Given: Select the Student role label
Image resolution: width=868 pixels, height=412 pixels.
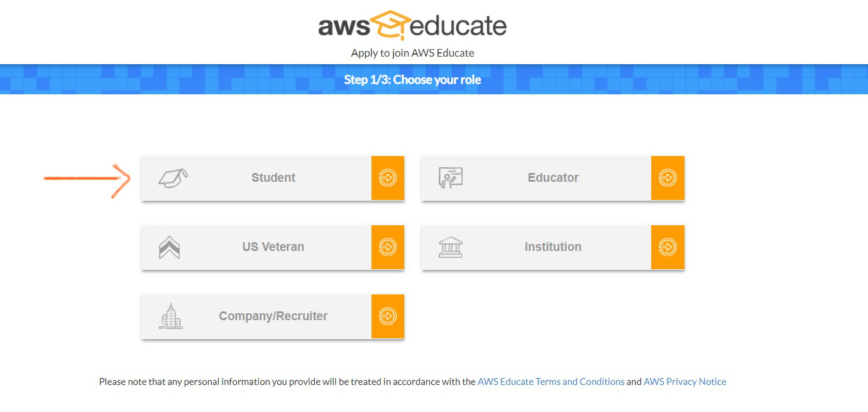Looking at the screenshot, I should tap(273, 178).
